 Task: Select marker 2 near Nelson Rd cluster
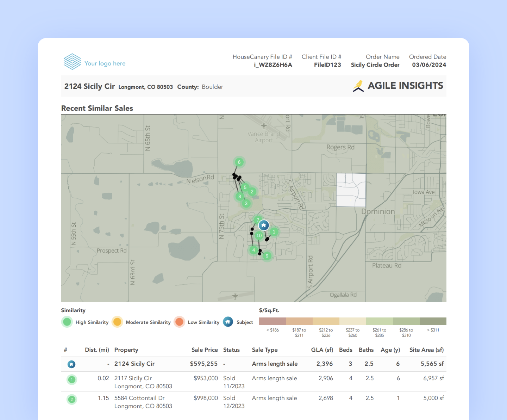click(x=252, y=191)
